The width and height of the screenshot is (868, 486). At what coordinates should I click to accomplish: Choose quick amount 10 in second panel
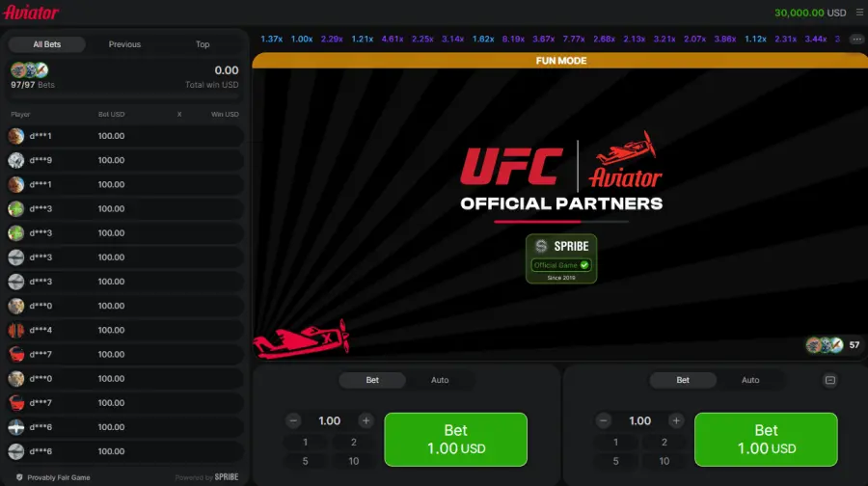click(x=665, y=461)
